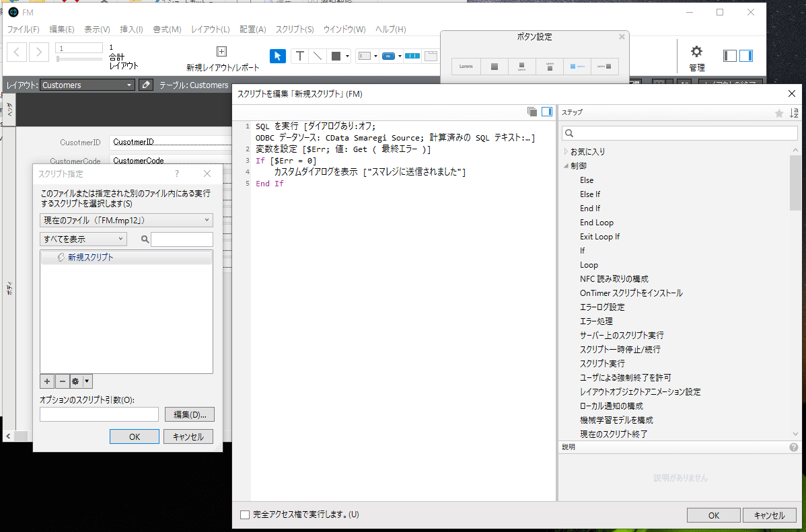The width and height of the screenshot is (806, 532).
Task: Open the 現在のファイル file dropdown
Action: point(126,220)
